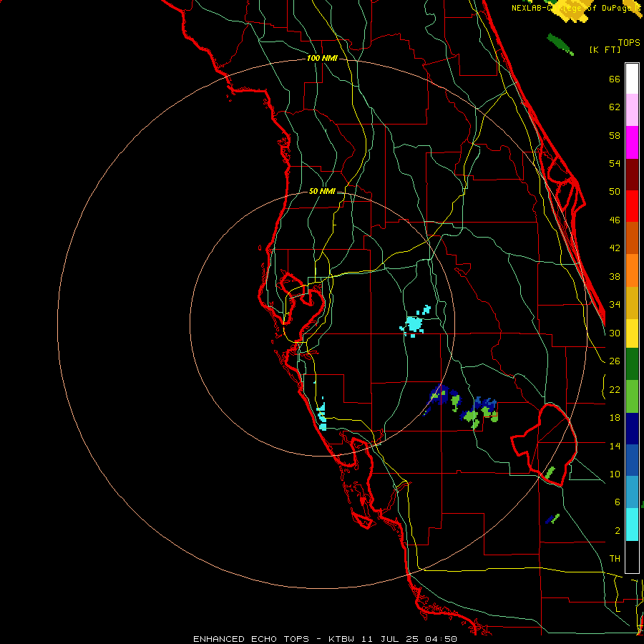Select the cyan swatch at the scale bottom
The height and width of the screenshot is (644, 644).
[632, 525]
